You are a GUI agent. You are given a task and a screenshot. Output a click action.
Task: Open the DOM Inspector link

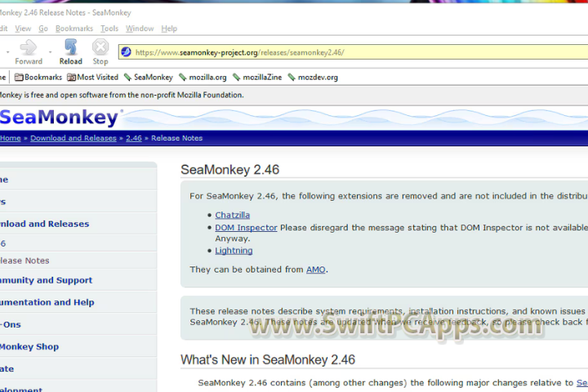(246, 228)
